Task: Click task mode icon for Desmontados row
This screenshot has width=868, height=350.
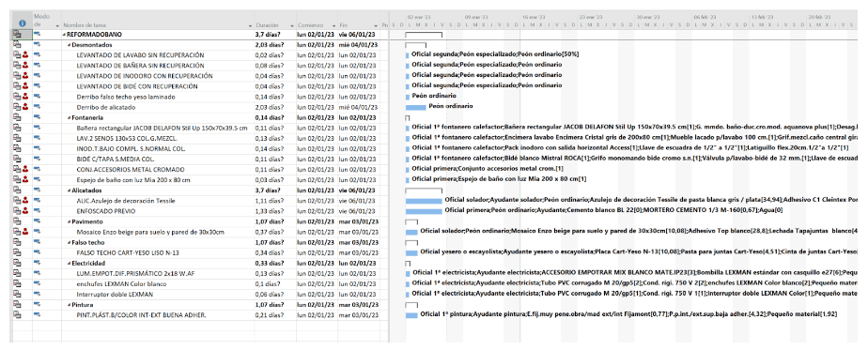Action: [x=38, y=45]
